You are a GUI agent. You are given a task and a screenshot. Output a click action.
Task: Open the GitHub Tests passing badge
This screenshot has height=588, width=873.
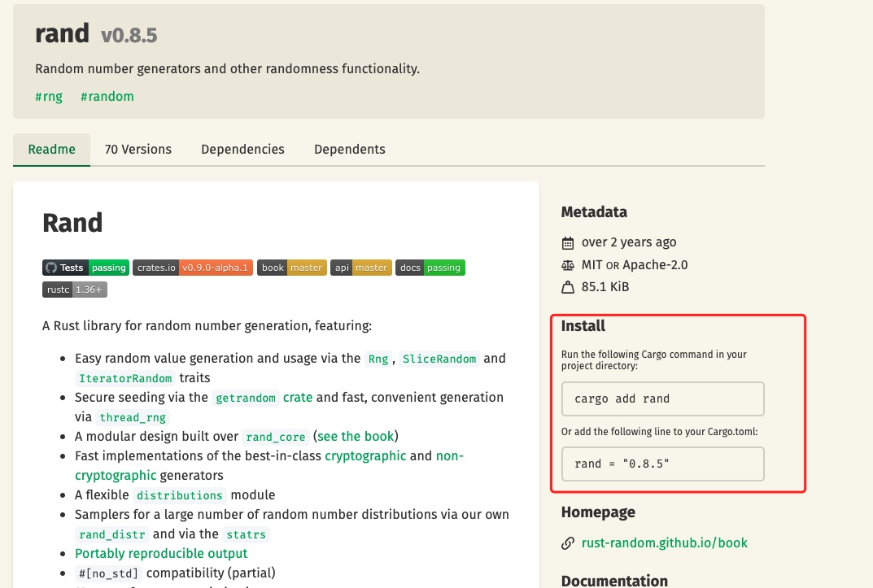85,268
